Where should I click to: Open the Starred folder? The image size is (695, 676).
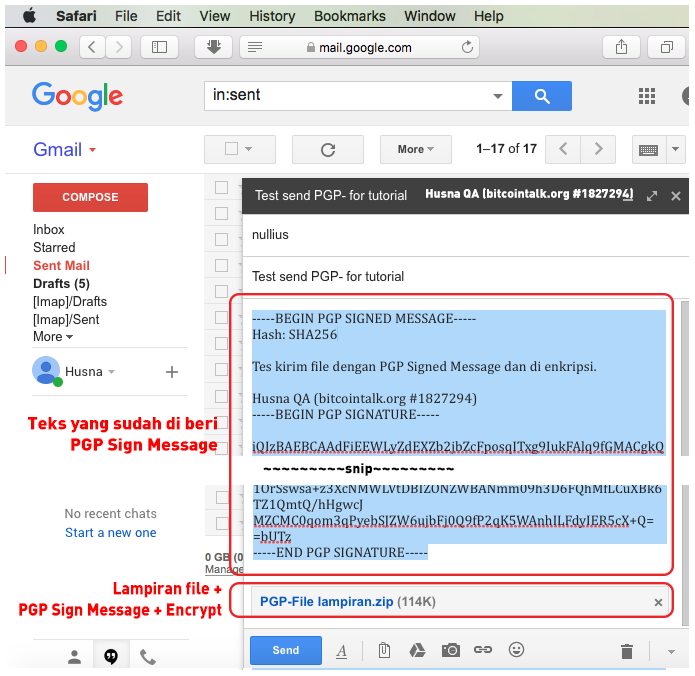[x=54, y=247]
